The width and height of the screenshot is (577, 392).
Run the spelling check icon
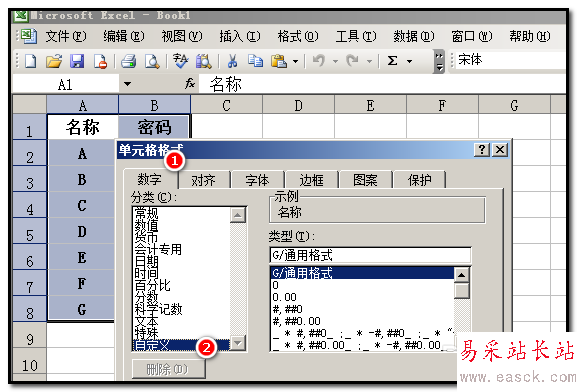(x=180, y=61)
